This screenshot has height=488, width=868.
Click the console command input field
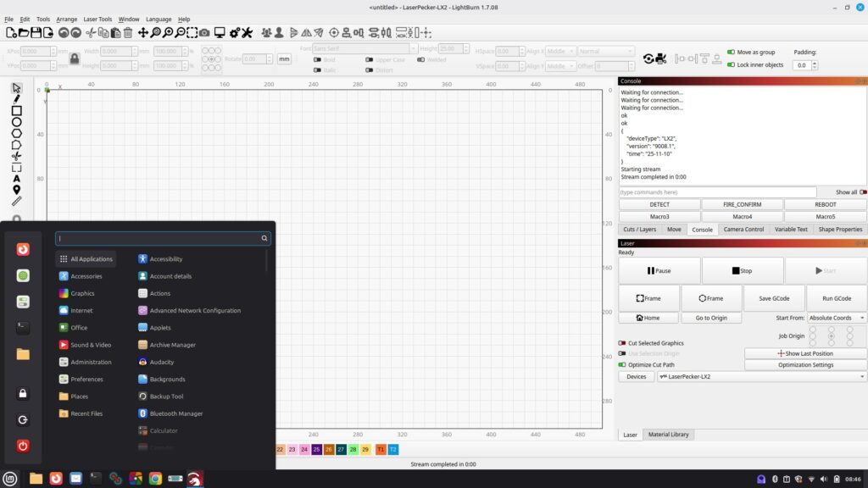(717, 192)
